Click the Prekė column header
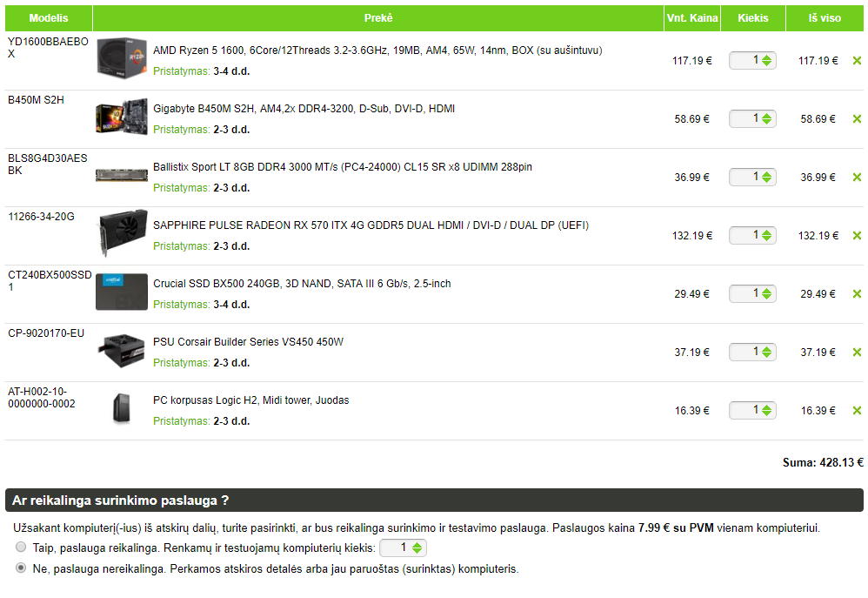The image size is (868, 598). coord(378,18)
